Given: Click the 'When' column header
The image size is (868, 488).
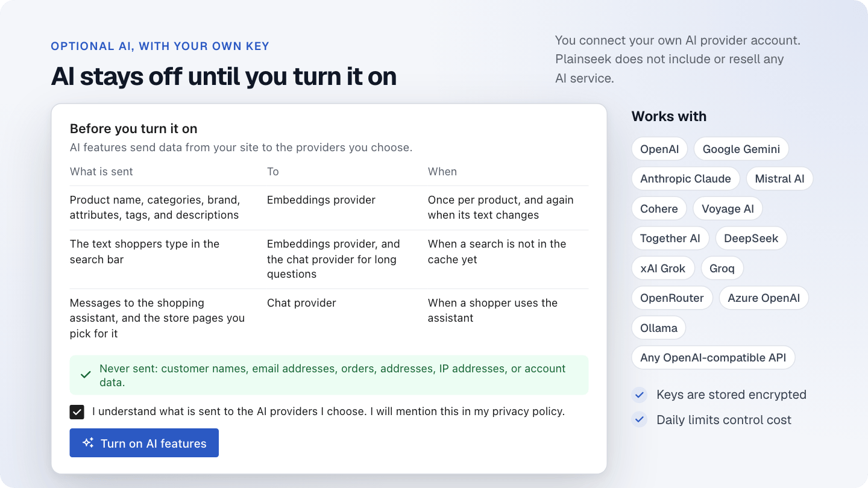Looking at the screenshot, I should (x=442, y=172).
